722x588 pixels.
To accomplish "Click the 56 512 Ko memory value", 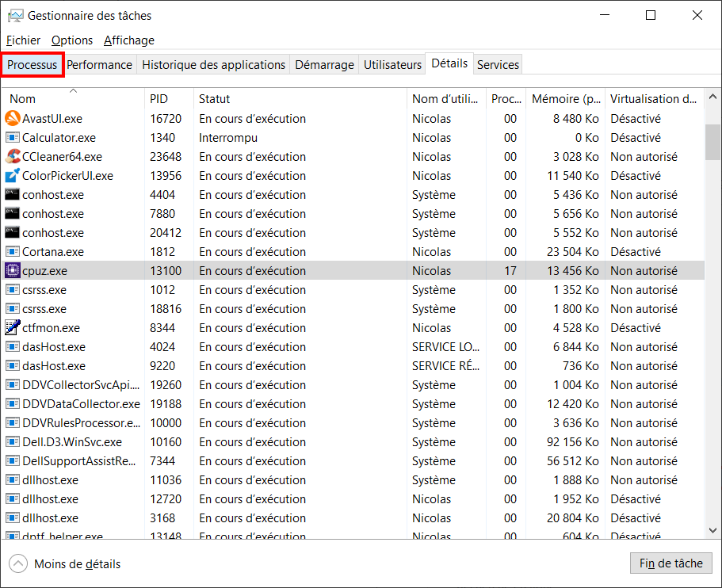I will coord(573,461).
